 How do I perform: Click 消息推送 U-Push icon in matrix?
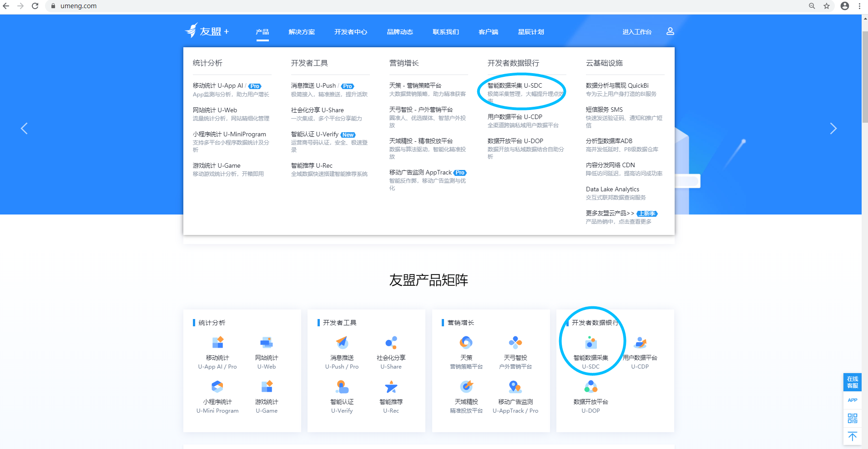pyautogui.click(x=342, y=342)
